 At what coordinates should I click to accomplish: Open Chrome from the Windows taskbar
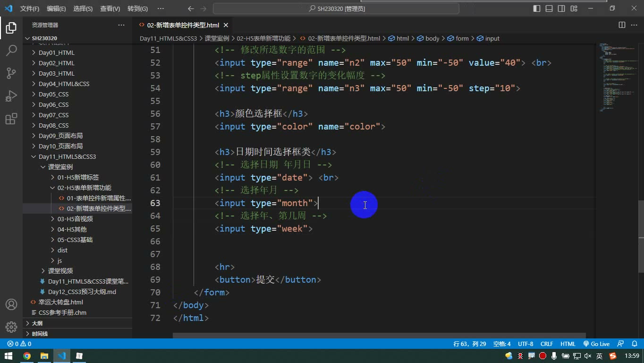tap(27, 356)
